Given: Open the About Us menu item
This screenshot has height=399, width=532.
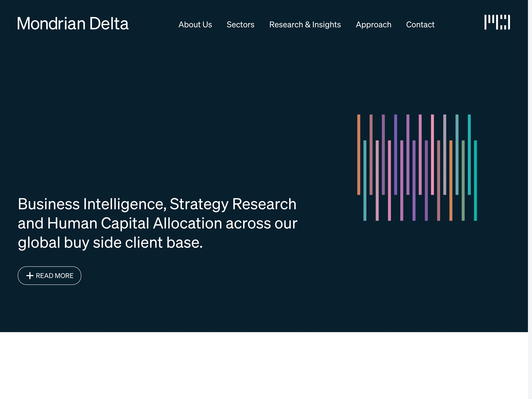Looking at the screenshot, I should point(195,25).
